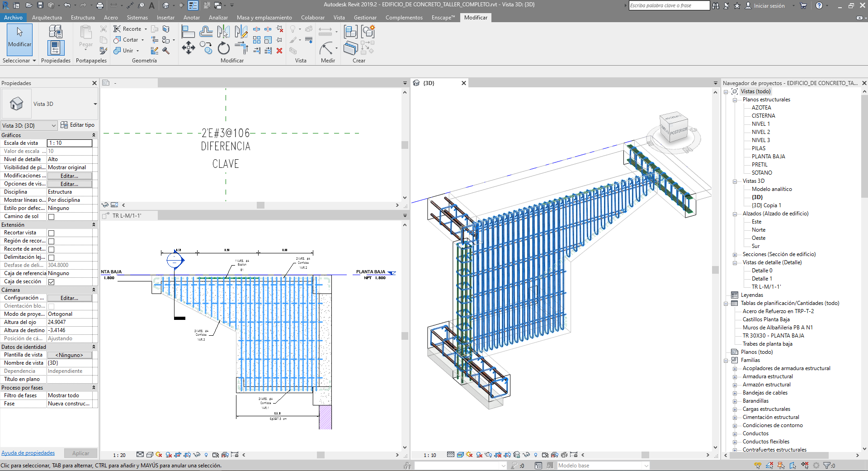Click the Offset tool icon

click(206, 32)
